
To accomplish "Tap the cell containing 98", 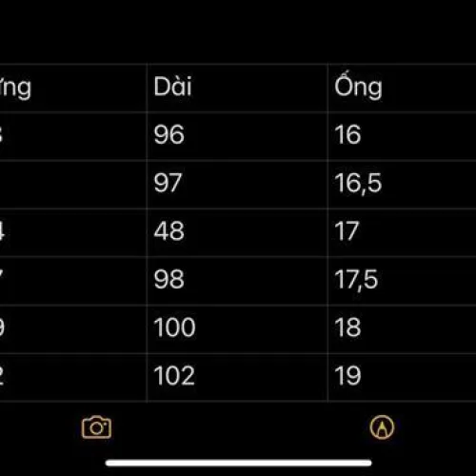I will click(x=237, y=281).
